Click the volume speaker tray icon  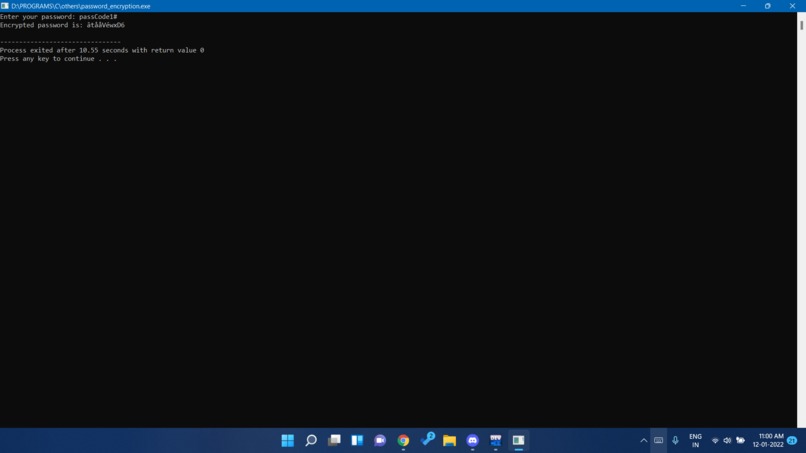click(727, 440)
